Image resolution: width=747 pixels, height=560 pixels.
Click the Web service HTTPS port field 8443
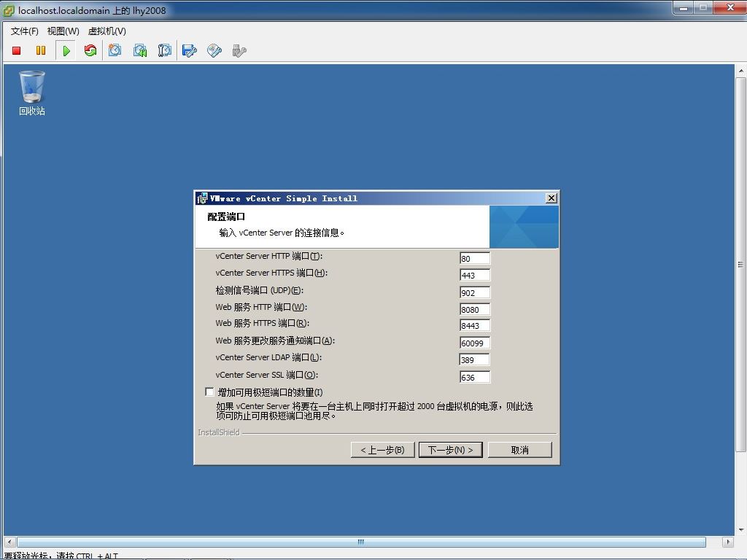pos(474,326)
